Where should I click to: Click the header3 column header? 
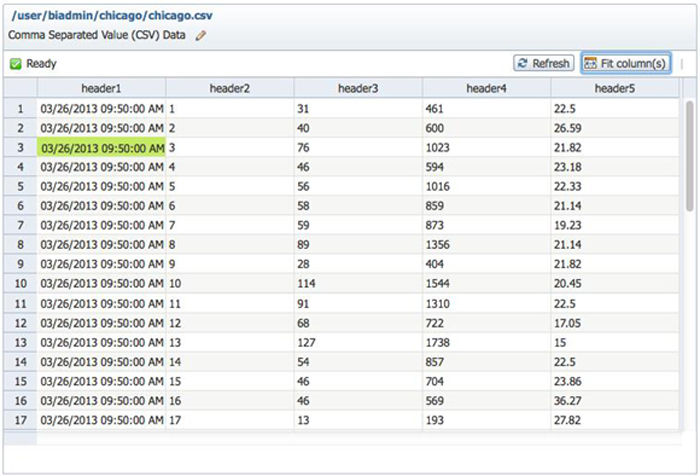(x=358, y=88)
